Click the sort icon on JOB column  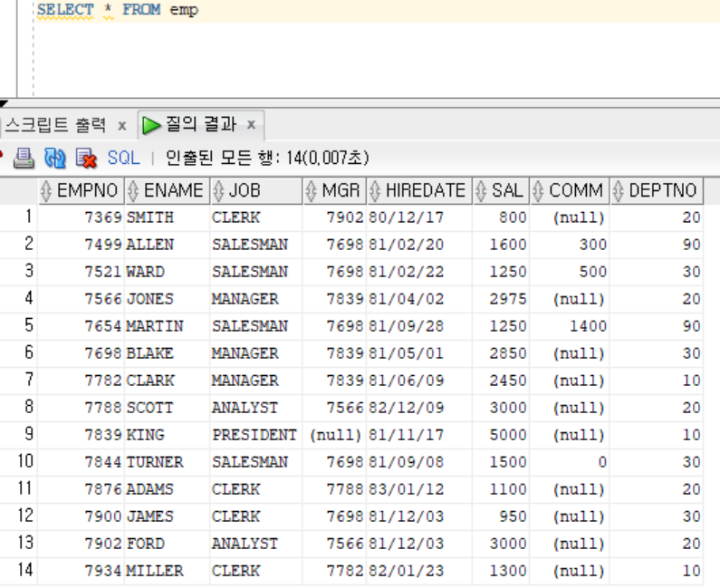[x=218, y=190]
